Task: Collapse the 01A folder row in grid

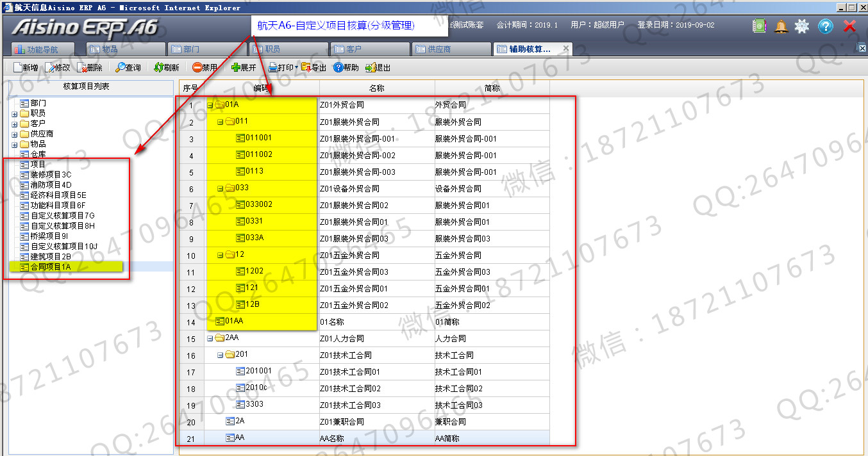Action: click(x=210, y=105)
